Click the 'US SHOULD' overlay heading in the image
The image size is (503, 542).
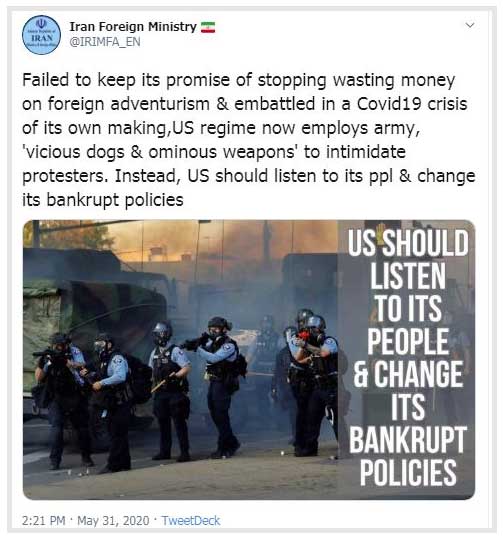coord(408,243)
